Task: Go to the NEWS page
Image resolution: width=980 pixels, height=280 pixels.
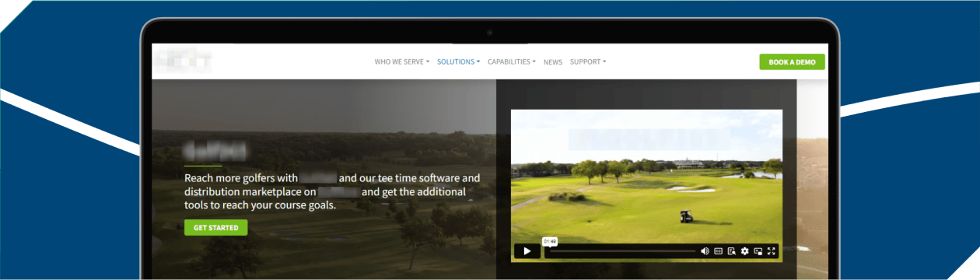Action: coord(553,62)
